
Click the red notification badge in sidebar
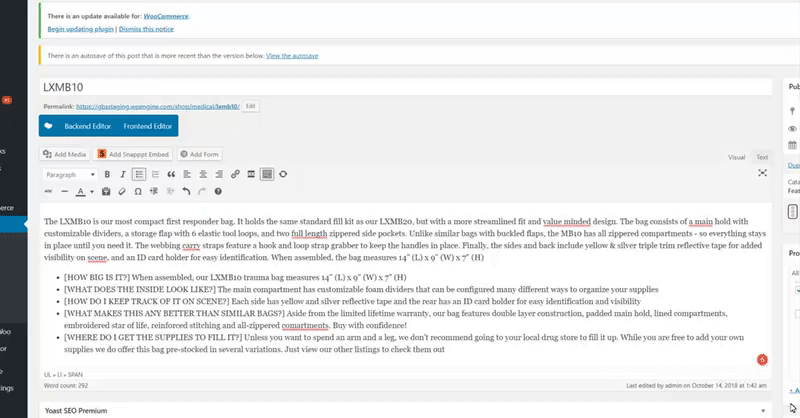[x=7, y=100]
